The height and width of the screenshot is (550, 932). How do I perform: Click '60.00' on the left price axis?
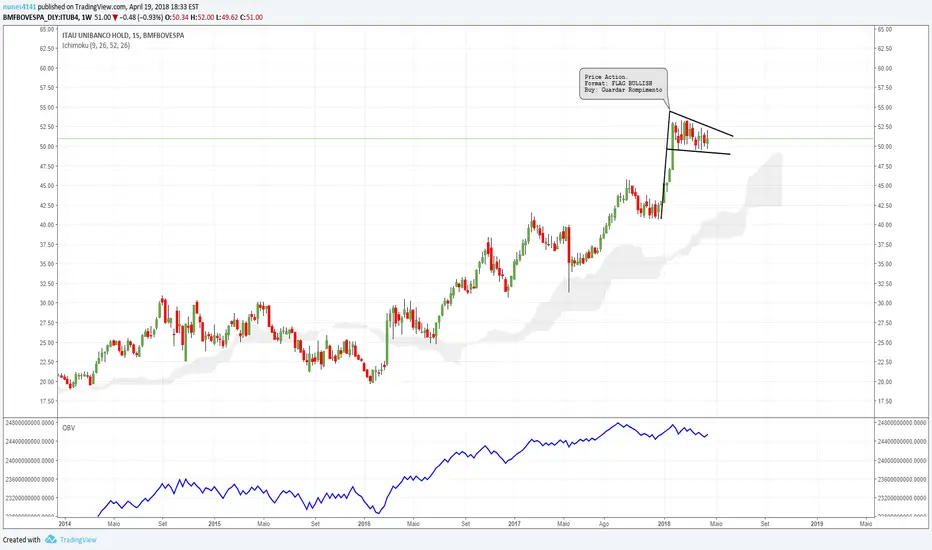[x=47, y=68]
